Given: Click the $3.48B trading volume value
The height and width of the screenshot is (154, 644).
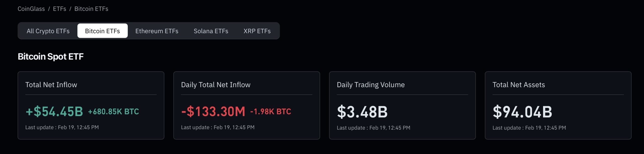Looking at the screenshot, I should [x=362, y=112].
